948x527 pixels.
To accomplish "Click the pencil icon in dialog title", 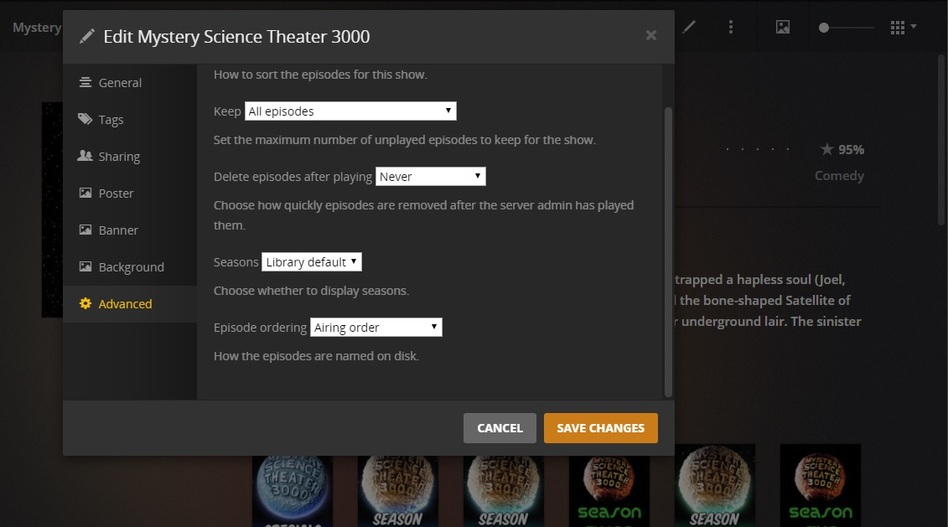I will click(x=87, y=36).
